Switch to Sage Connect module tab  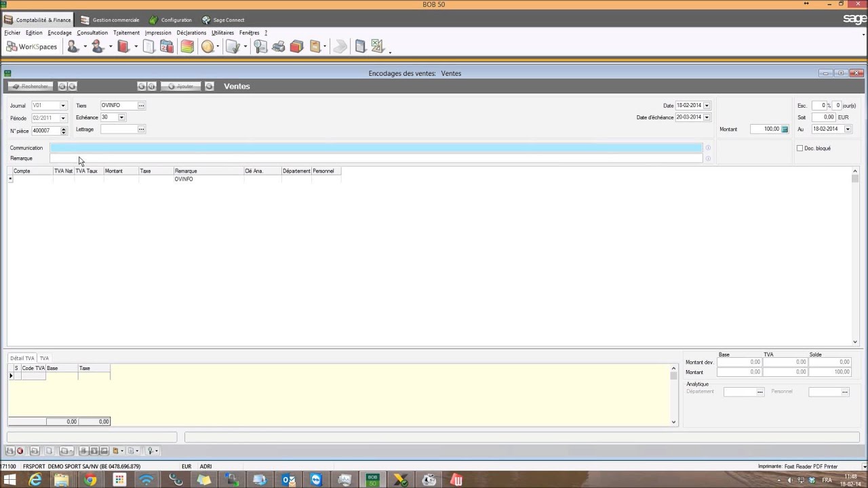click(223, 20)
